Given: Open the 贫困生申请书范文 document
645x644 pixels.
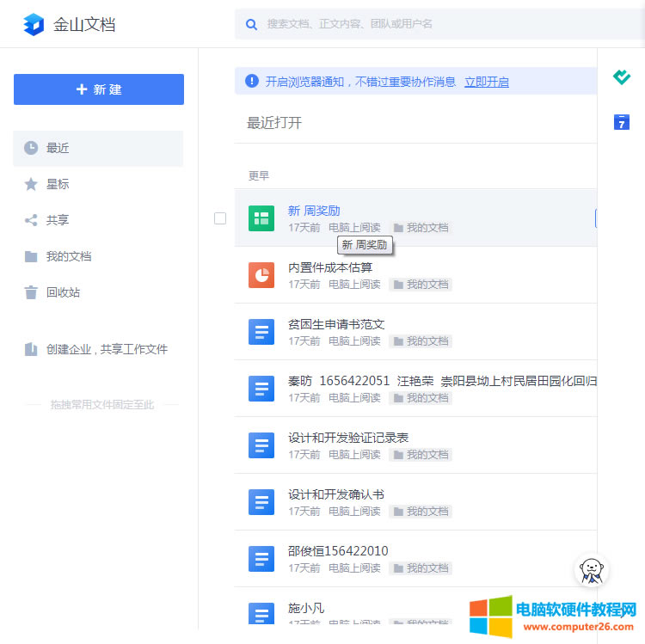Looking at the screenshot, I should 336,324.
